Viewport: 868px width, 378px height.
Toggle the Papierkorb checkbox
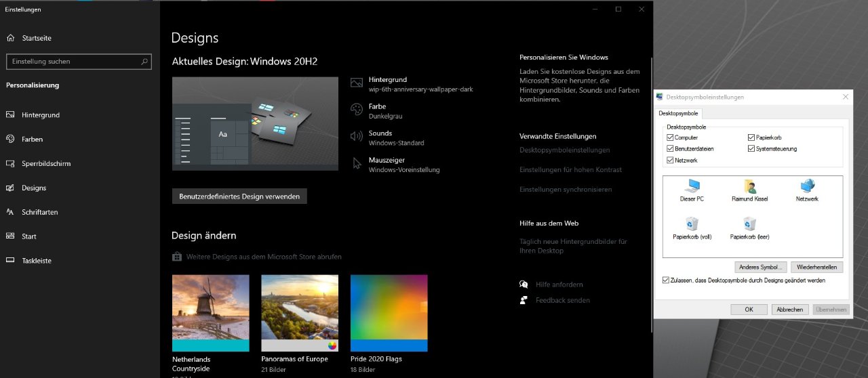[x=751, y=138]
